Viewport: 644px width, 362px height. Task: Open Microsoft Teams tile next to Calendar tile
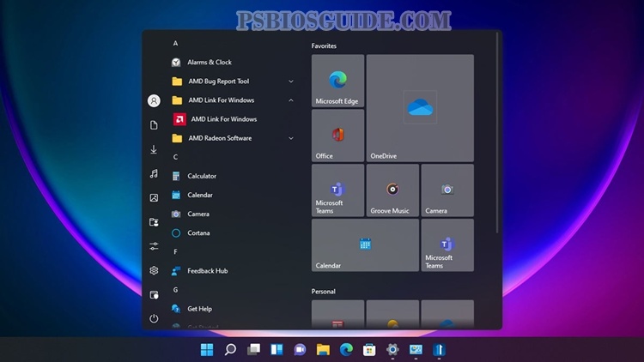[447, 245]
